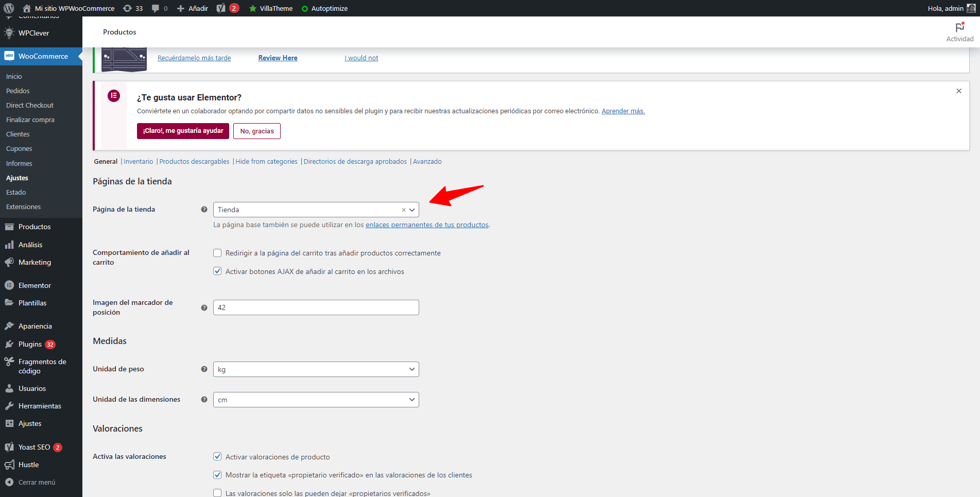980x497 pixels.
Task: Click the No, gracias button
Action: [257, 131]
